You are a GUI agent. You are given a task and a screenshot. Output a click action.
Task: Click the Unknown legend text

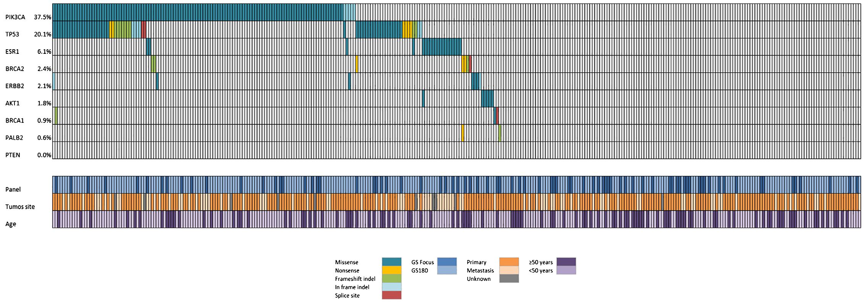[479, 279]
